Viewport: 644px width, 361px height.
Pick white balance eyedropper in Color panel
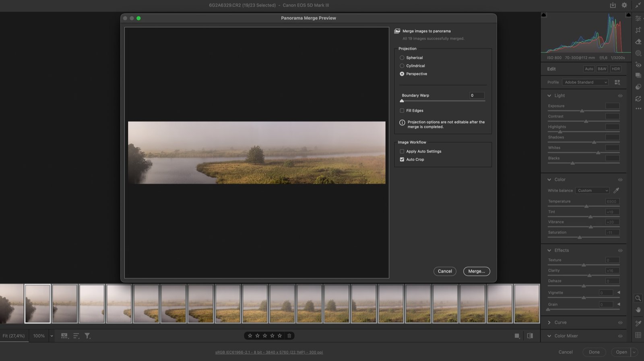tap(616, 190)
